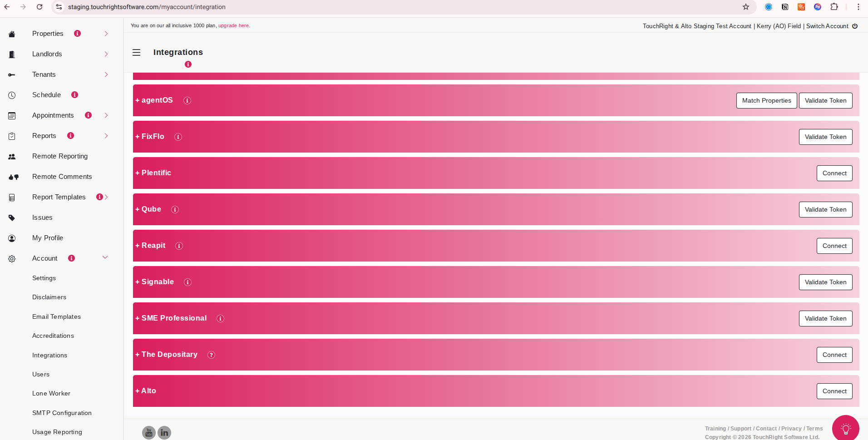Bookmark this page with the star icon
868x440 pixels.
tap(746, 7)
